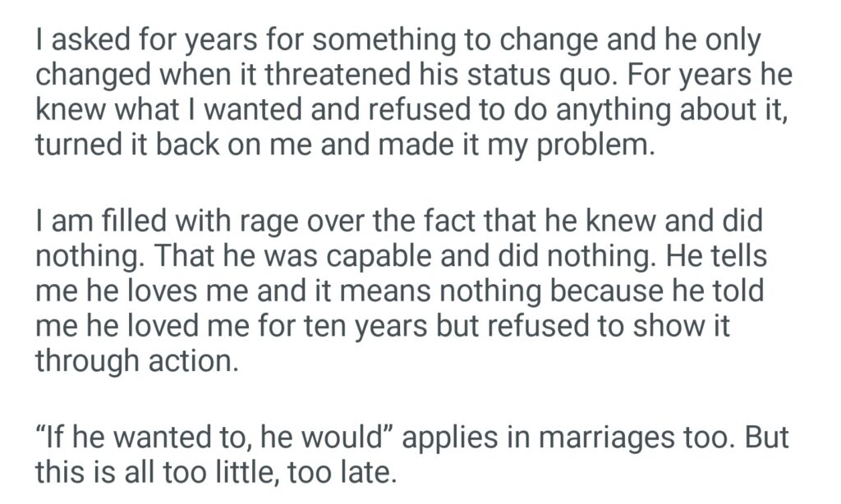Click the words "through action"
This screenshot has width=841, height=504.
[136, 362]
